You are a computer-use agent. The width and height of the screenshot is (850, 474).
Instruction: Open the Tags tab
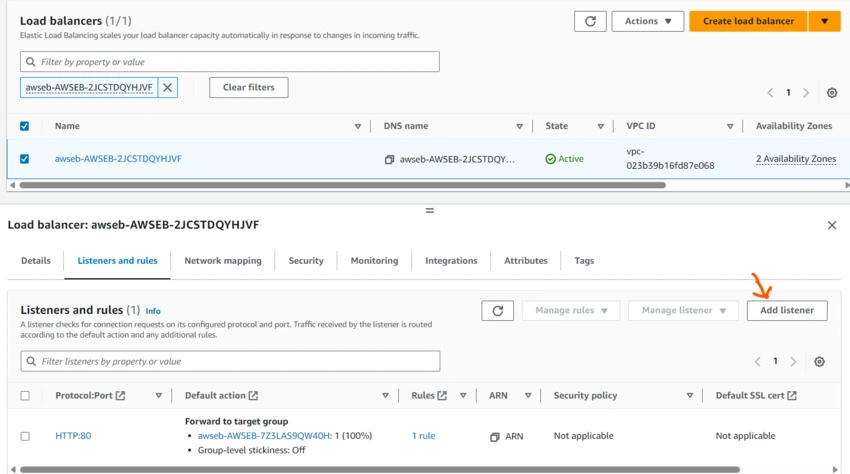coord(584,261)
